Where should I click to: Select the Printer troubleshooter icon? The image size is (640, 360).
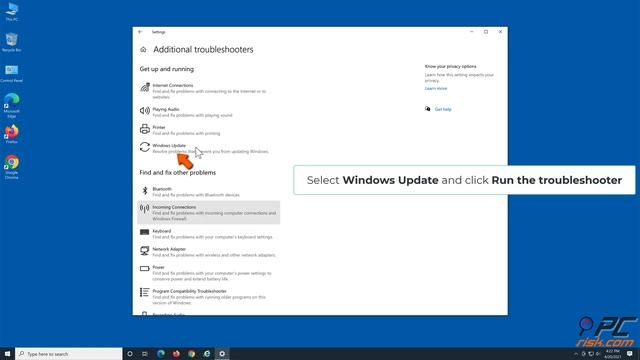[x=145, y=129]
